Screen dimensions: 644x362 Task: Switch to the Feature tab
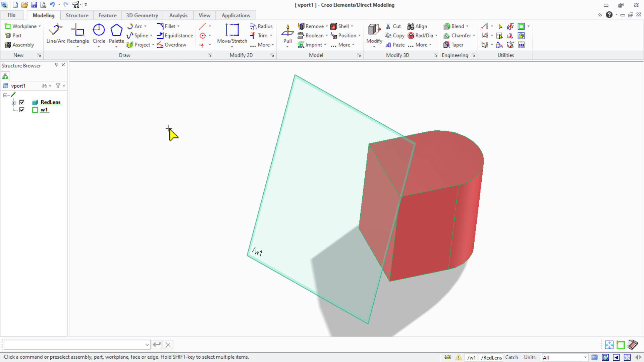(x=107, y=15)
